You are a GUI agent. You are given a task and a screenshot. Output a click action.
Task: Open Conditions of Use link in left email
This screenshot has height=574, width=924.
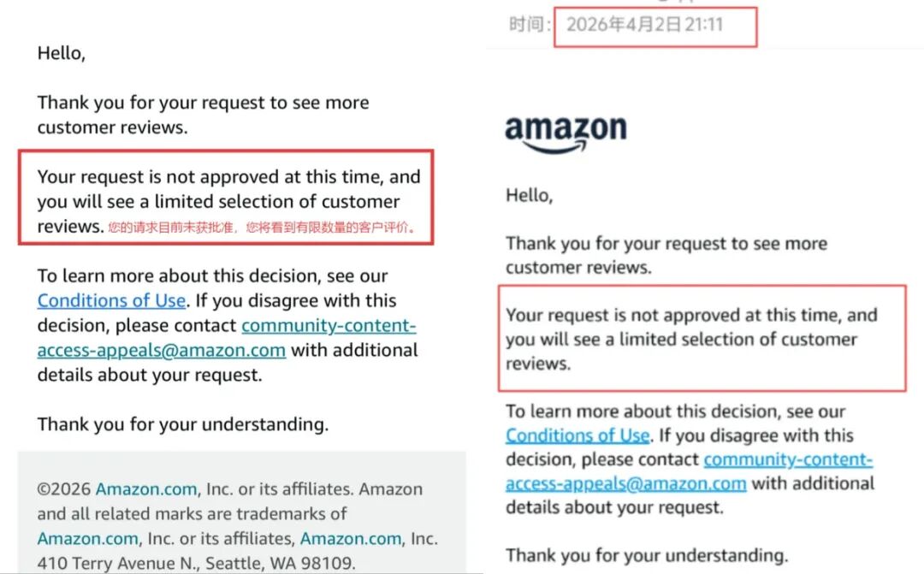[x=111, y=301]
